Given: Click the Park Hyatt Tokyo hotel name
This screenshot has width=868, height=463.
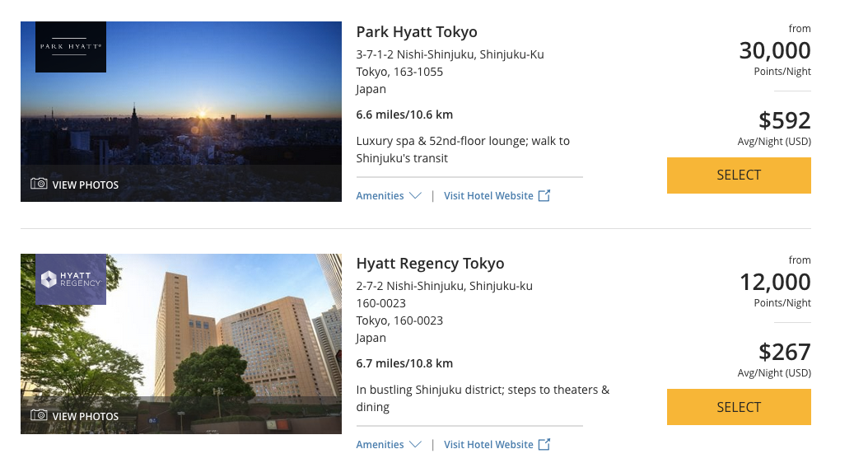Looking at the screenshot, I should click(416, 32).
